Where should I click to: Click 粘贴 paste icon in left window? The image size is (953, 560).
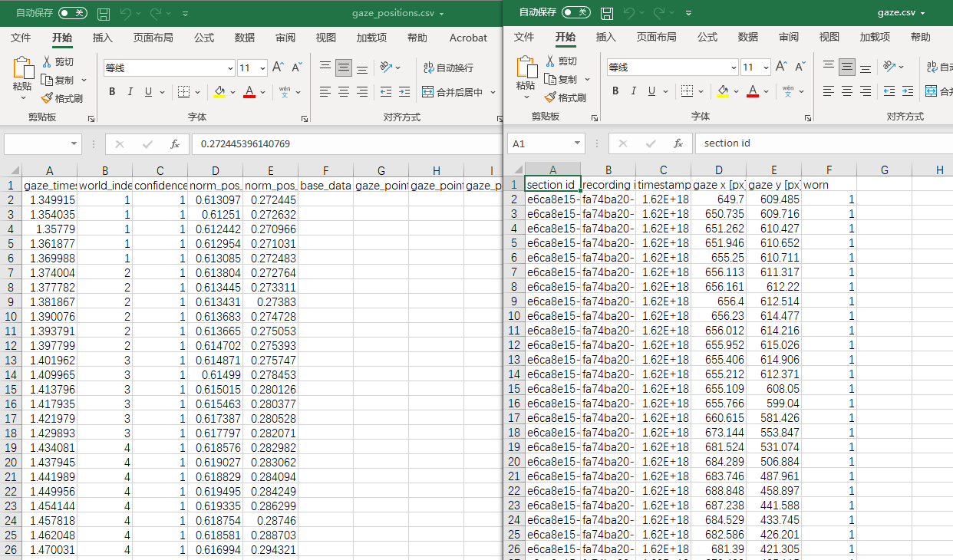[22, 68]
